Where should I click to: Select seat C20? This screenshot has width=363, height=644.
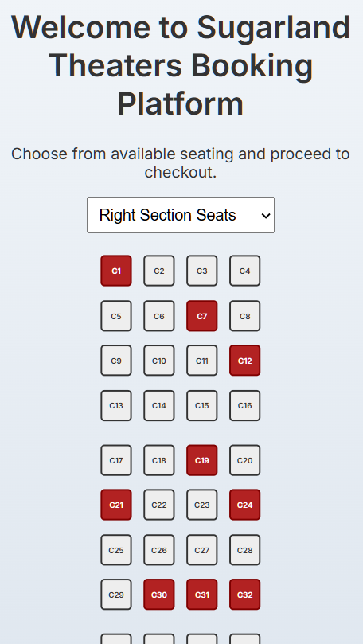244,460
